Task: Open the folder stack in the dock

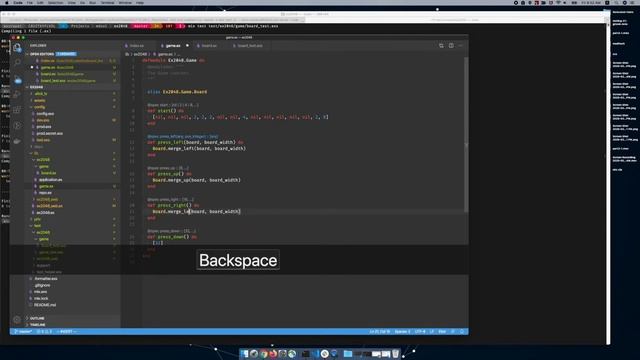Action: click(x=347, y=353)
